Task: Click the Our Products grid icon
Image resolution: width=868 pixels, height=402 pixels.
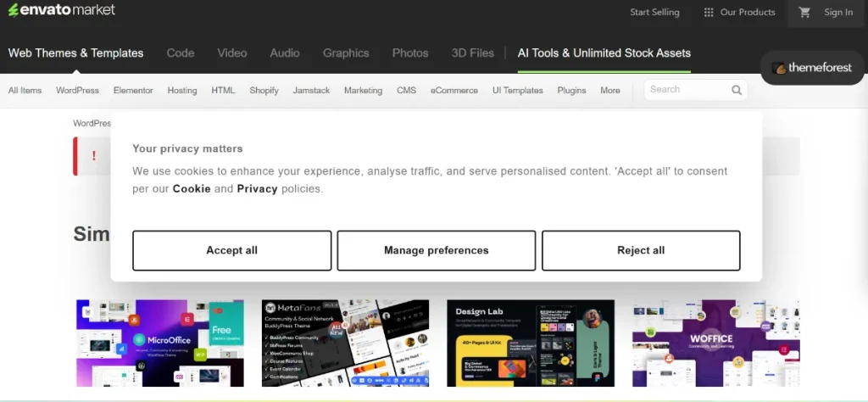Action: coord(709,13)
